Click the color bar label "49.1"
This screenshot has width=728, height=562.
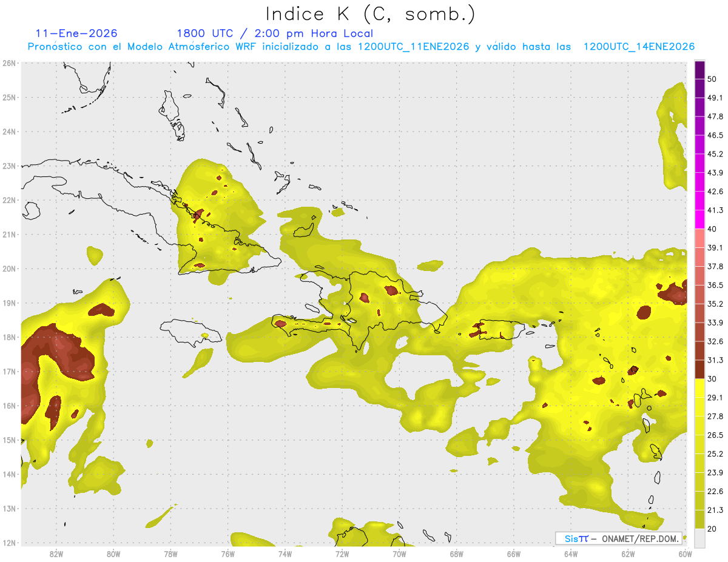click(715, 97)
